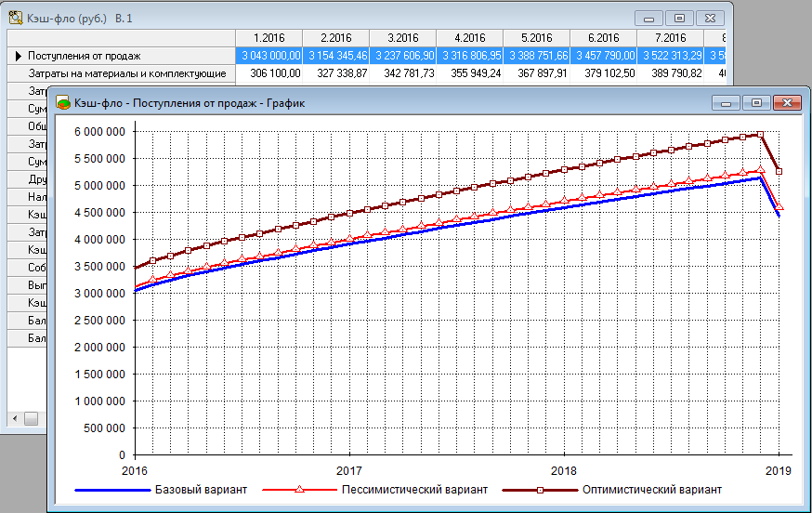Click the Кэш-фло (руб.) window title

pyautogui.click(x=67, y=19)
